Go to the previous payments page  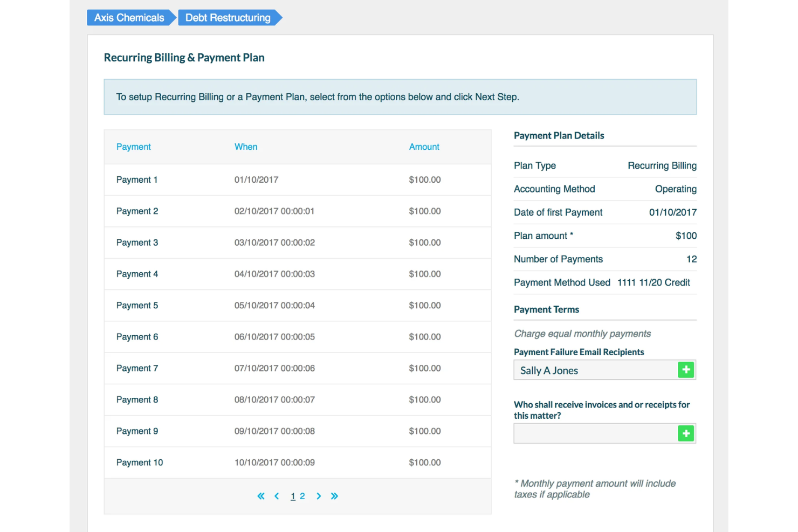(x=277, y=496)
